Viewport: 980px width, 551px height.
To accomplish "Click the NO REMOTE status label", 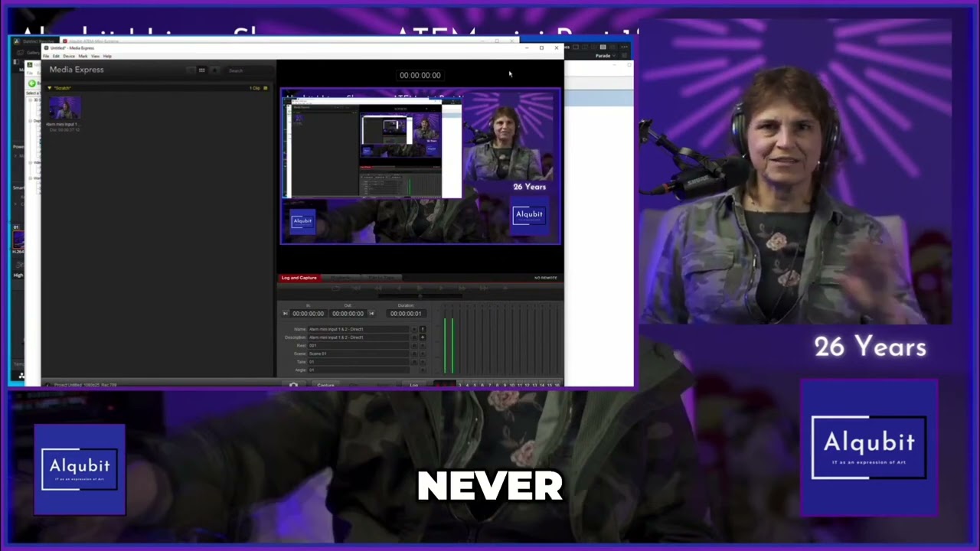I will pyautogui.click(x=545, y=278).
